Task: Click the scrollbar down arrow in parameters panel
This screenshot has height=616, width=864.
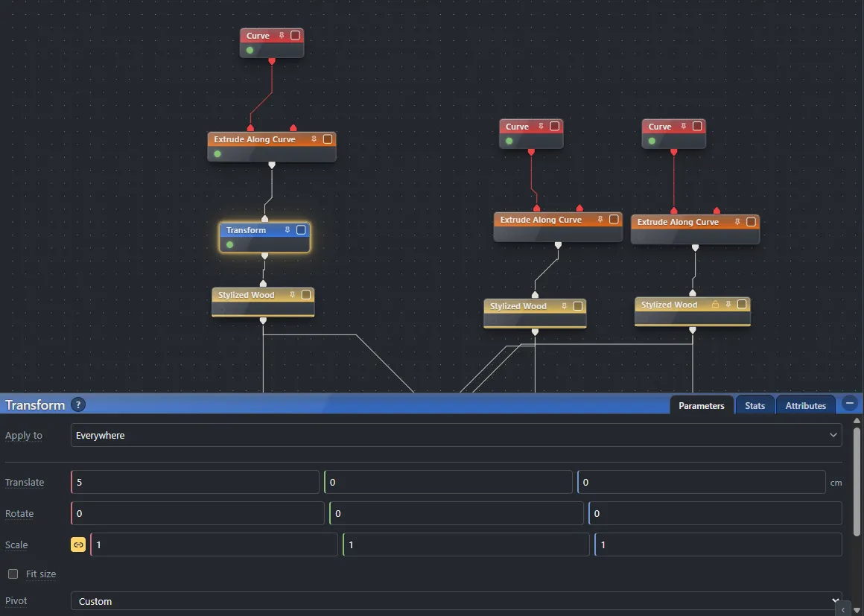Action: point(857,609)
